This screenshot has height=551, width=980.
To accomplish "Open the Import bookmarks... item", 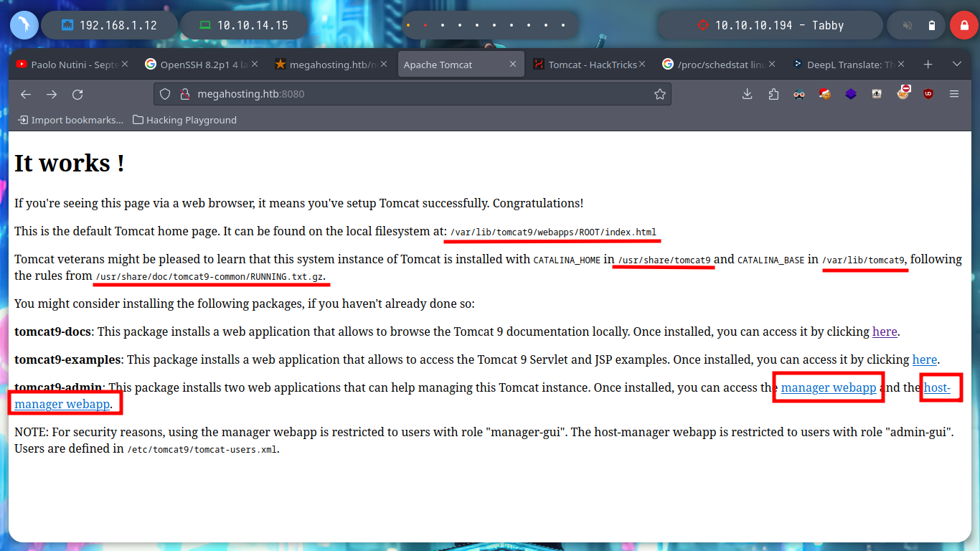I will pos(70,120).
